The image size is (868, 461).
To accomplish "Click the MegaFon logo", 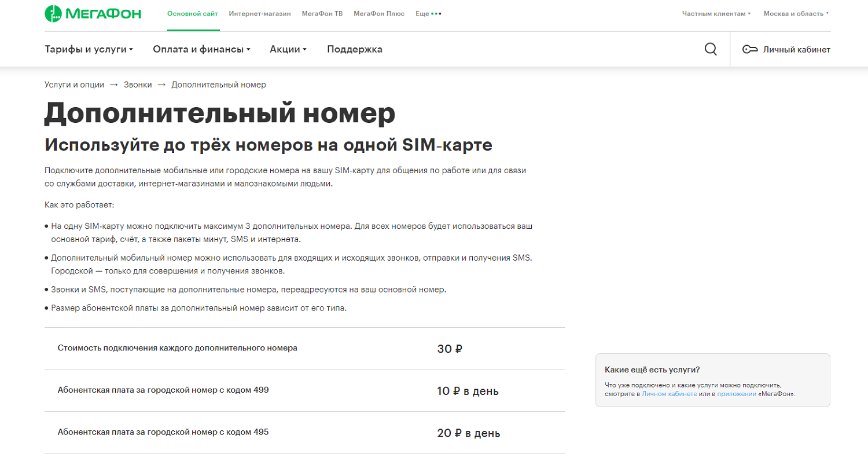I will 93,13.
